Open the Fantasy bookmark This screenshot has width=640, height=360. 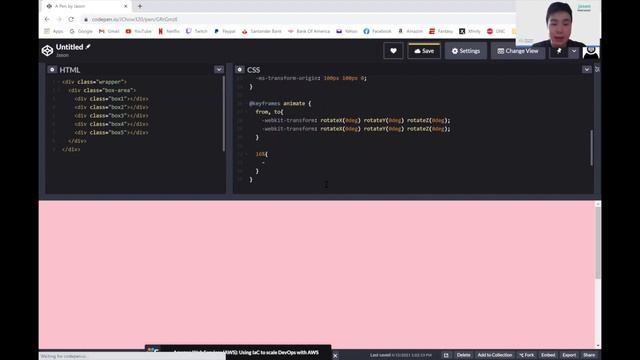click(x=441, y=31)
